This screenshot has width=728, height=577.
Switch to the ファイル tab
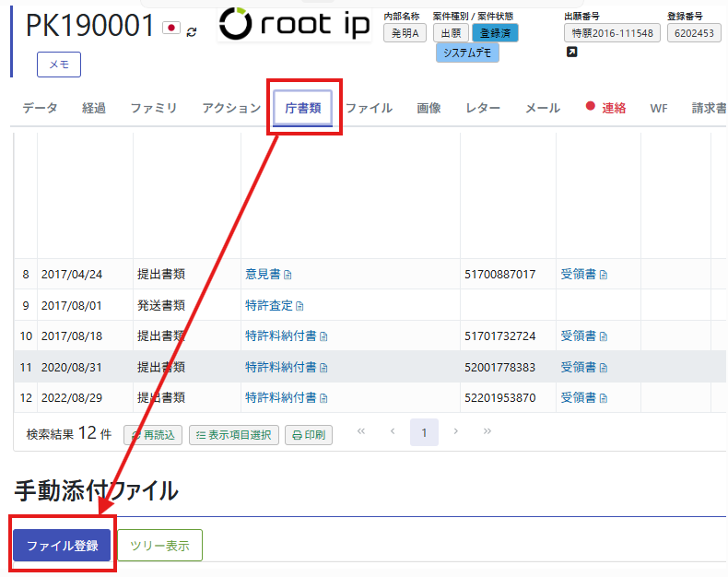[369, 108]
